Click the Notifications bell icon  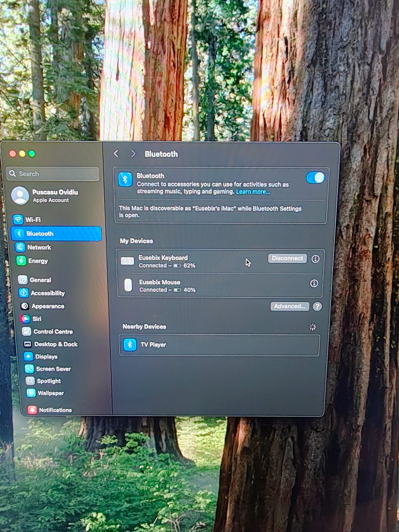coord(32,410)
